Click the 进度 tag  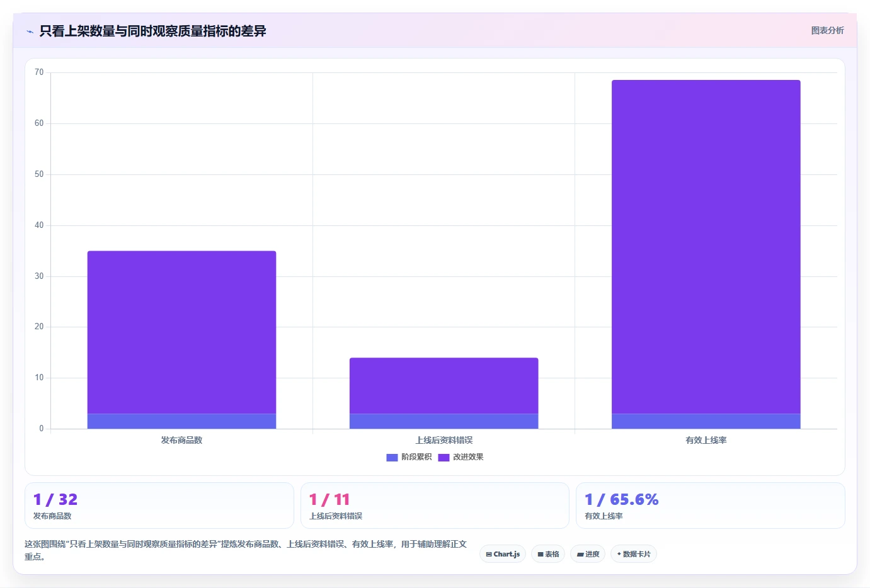click(x=588, y=554)
